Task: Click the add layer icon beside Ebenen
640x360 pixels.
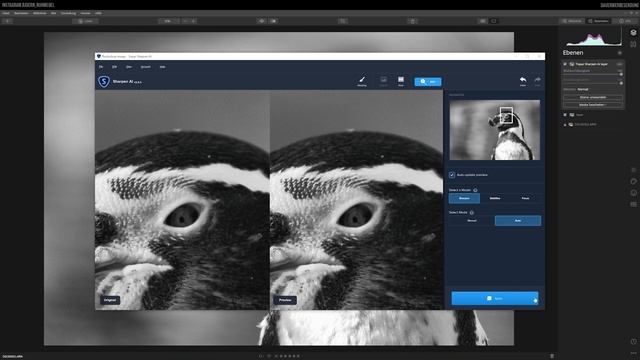Action: point(620,53)
